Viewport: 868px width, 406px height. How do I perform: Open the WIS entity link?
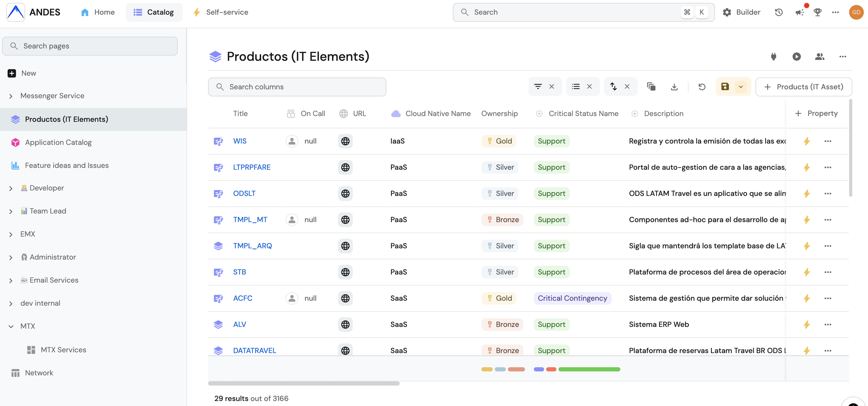240,141
